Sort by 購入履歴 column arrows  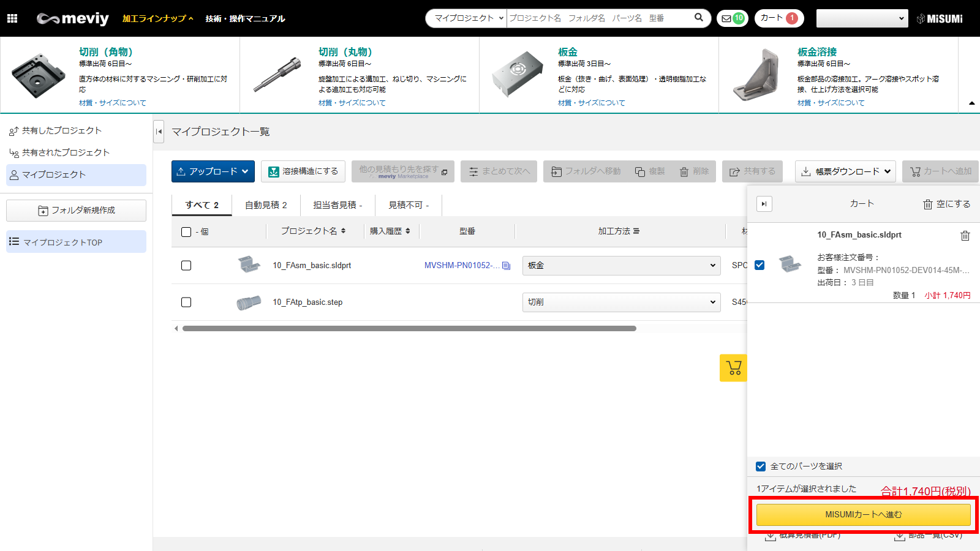[408, 231]
